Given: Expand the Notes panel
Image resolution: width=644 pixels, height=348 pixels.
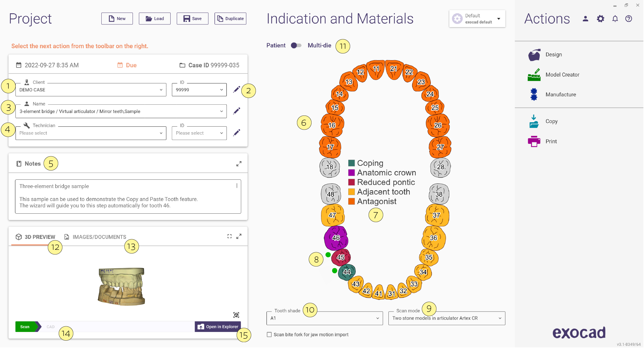Looking at the screenshot, I should tap(239, 164).
